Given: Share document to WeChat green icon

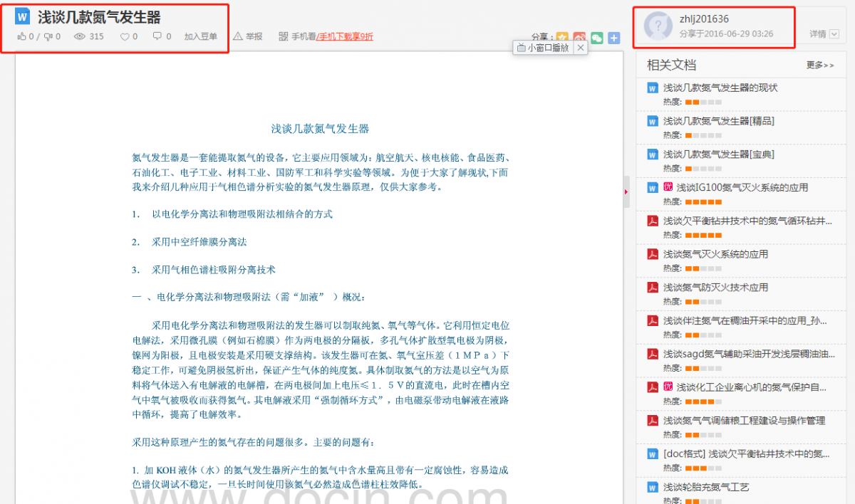Looking at the screenshot, I should pos(596,38).
